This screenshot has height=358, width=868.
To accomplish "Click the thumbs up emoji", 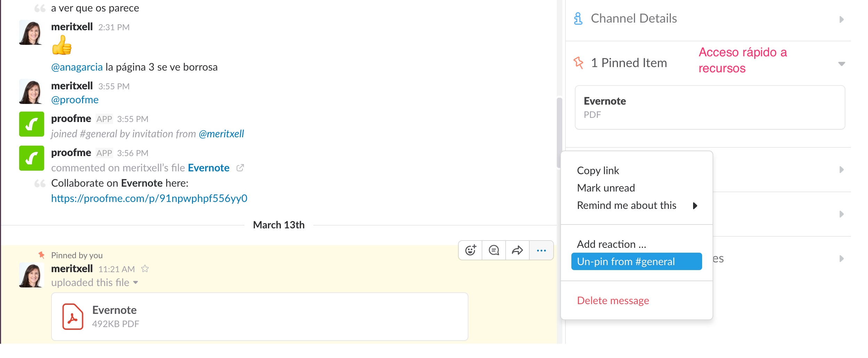I will pos(62,45).
